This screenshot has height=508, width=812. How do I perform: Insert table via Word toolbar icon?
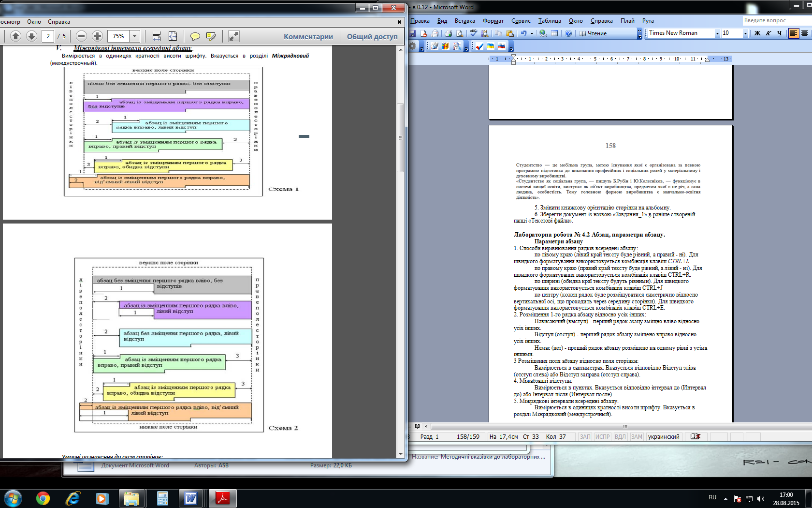click(x=554, y=33)
